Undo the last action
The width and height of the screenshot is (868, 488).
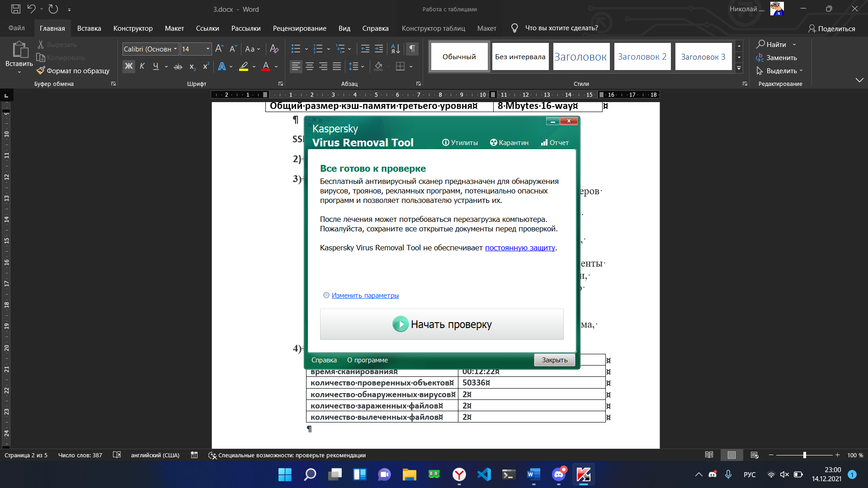(x=31, y=9)
